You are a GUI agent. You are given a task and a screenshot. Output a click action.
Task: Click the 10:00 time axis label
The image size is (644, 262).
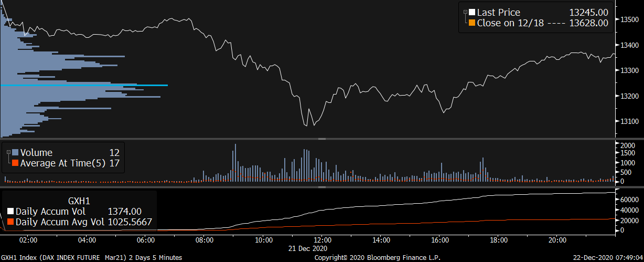(263, 240)
